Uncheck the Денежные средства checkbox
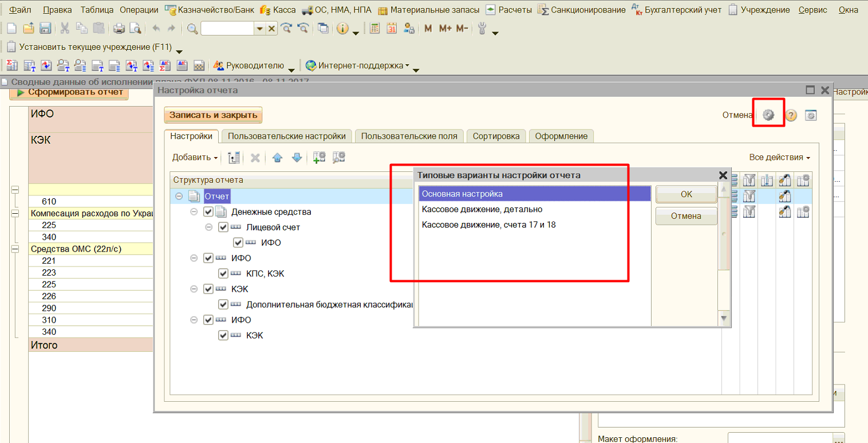The width and height of the screenshot is (868, 443). [208, 212]
